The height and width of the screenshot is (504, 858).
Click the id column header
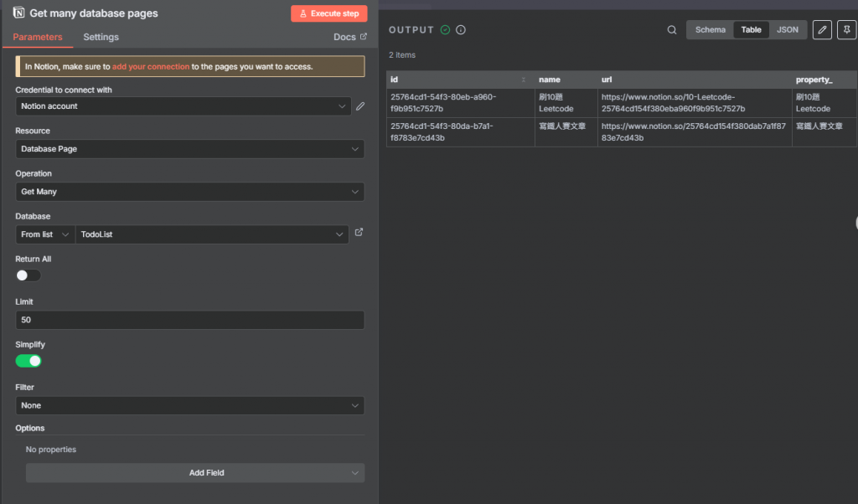tap(460, 80)
